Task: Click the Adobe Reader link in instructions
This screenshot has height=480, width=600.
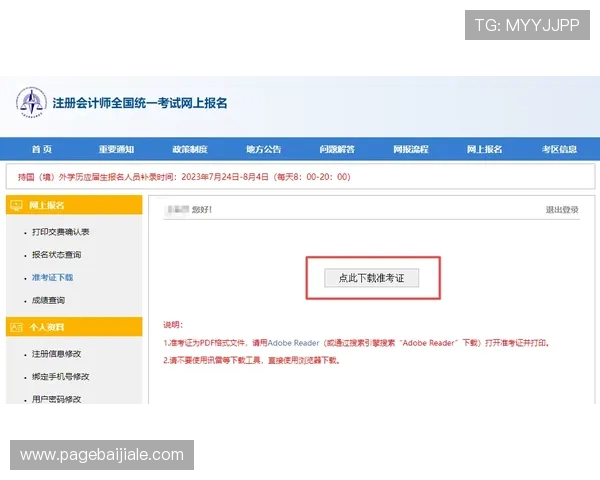Action: click(293, 343)
